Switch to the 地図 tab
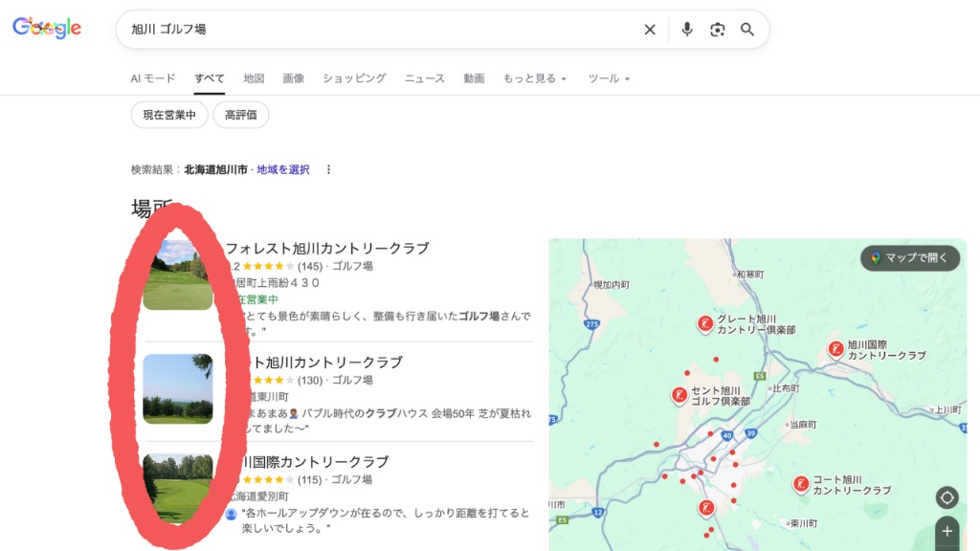This screenshot has width=980, height=551. [x=254, y=78]
